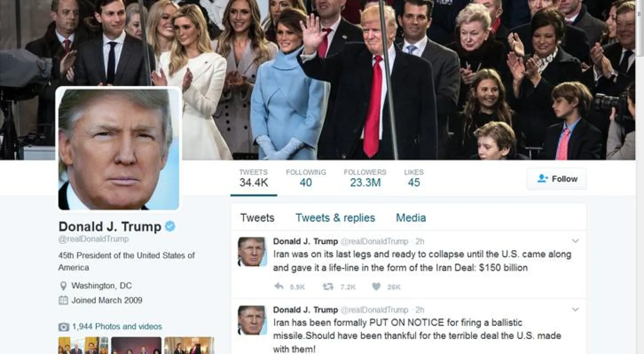Retweet the Iran Deal tweet

[328, 286]
